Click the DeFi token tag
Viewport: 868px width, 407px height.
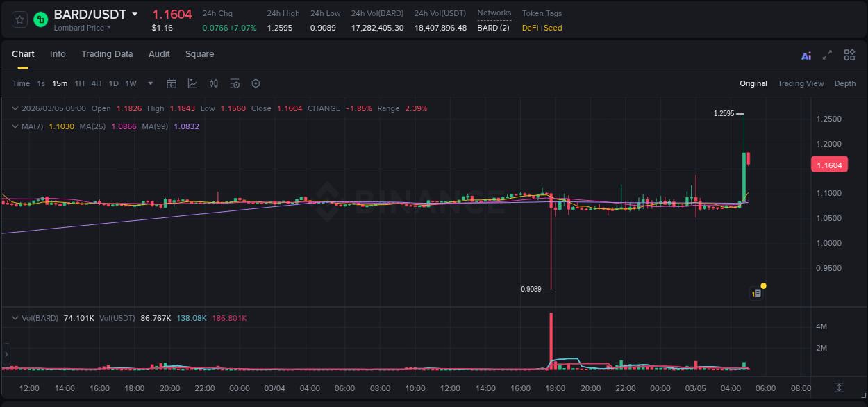[531, 28]
